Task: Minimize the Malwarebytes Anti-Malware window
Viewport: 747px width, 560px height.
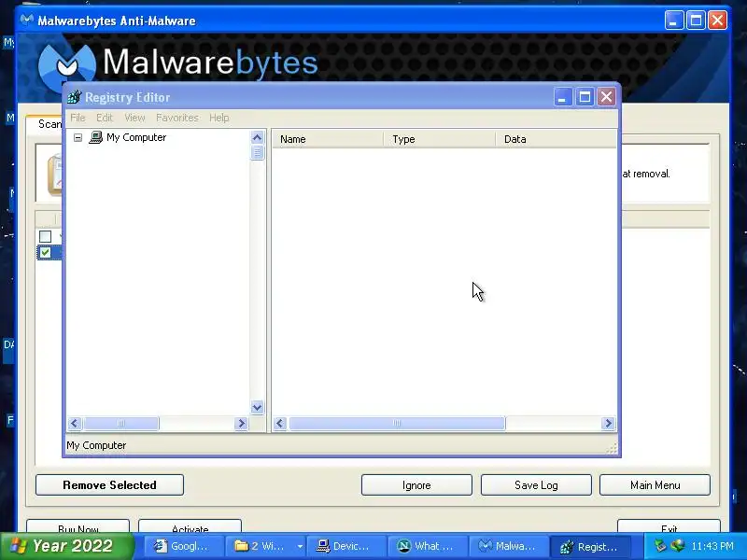Action: tap(673, 21)
